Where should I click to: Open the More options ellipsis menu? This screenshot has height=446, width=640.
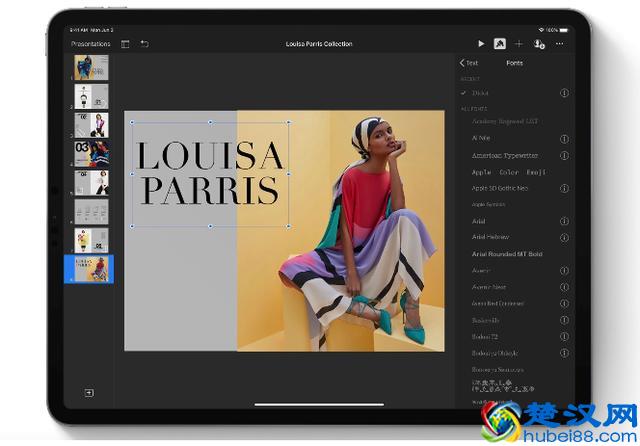pos(560,44)
